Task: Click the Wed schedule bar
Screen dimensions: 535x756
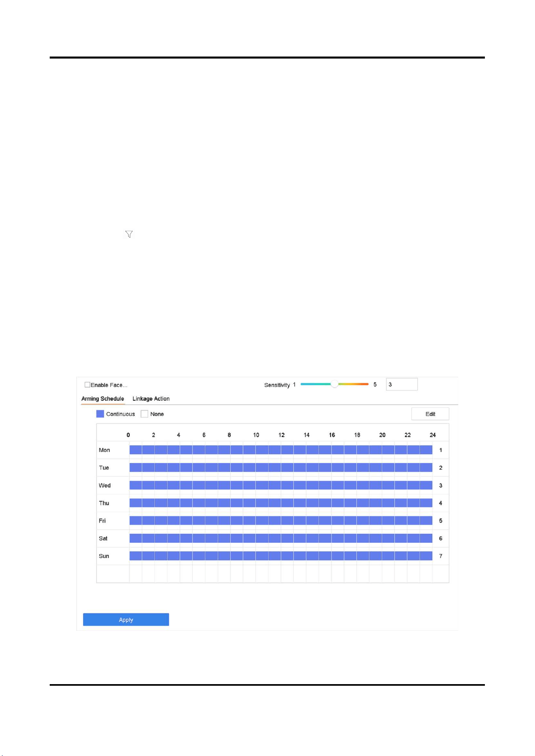Action: pos(281,485)
